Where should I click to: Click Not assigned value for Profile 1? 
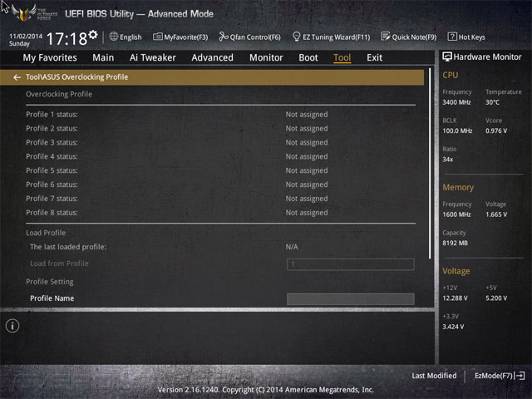pyautogui.click(x=307, y=115)
